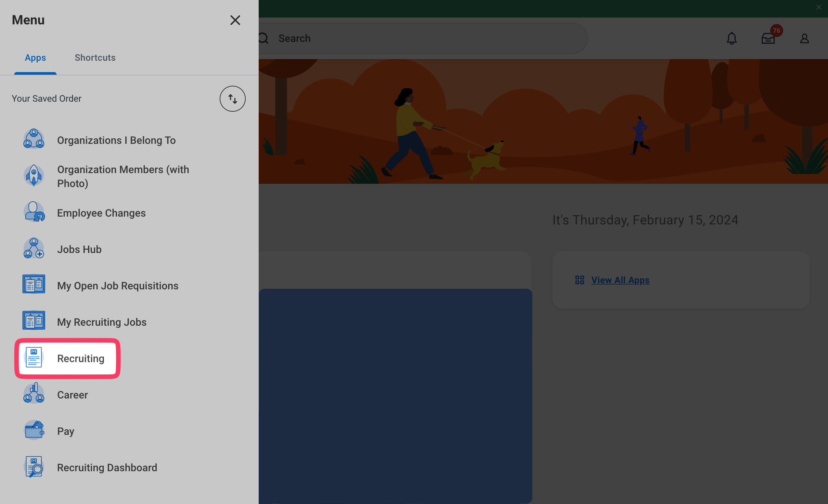828x504 pixels.
Task: Click the Jobs Hub icon
Action: (33, 249)
